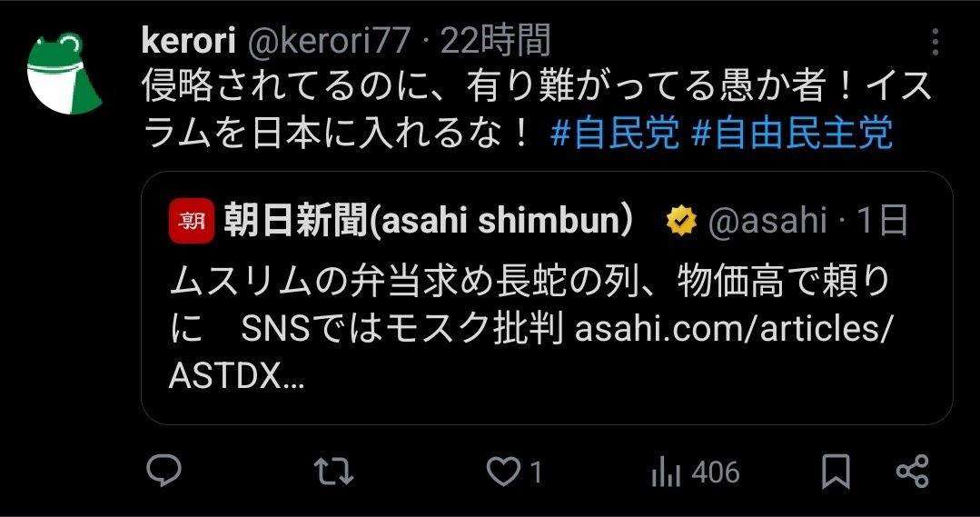The width and height of the screenshot is (980, 517).
Task: Click the main tweet text 侵略されてるのに
Action: tap(537, 109)
